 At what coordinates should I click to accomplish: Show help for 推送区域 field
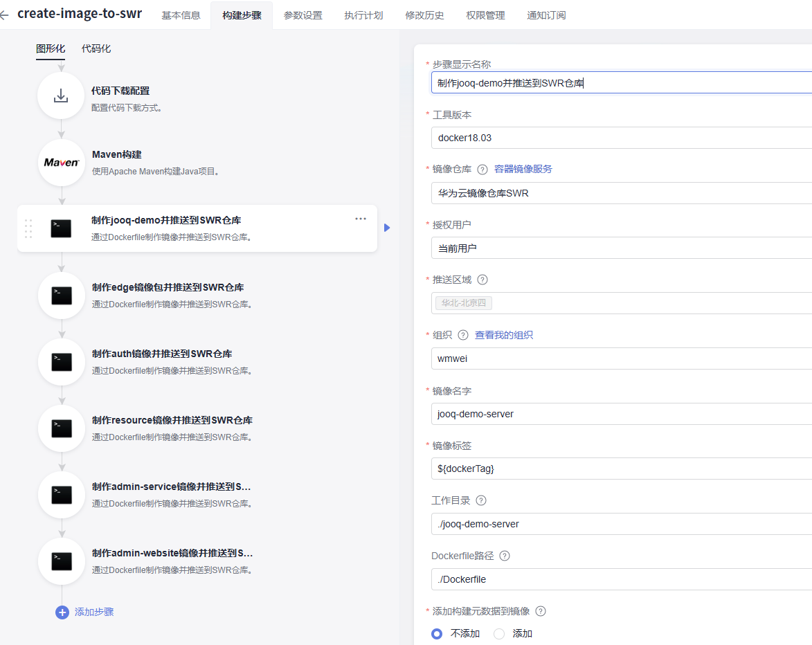tap(482, 280)
